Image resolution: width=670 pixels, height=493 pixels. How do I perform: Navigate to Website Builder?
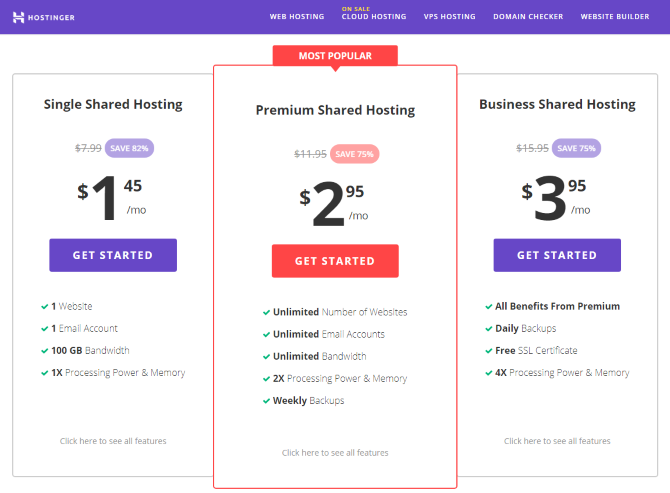615,17
